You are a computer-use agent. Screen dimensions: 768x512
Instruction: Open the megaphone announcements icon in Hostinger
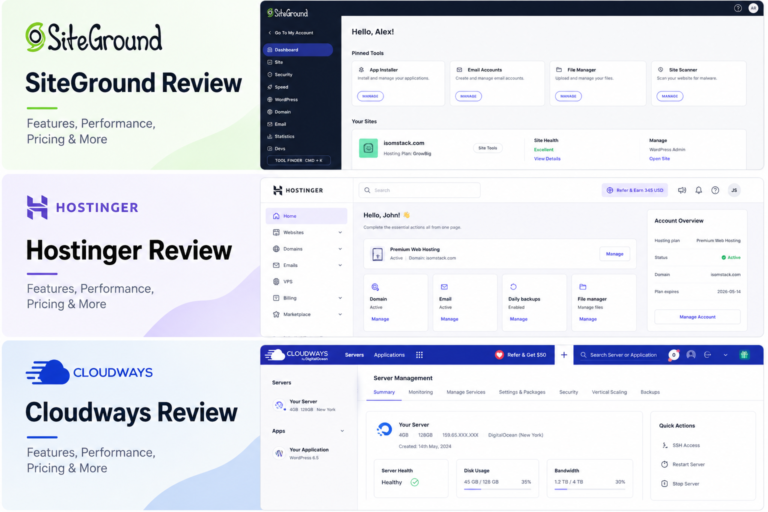coord(682,190)
